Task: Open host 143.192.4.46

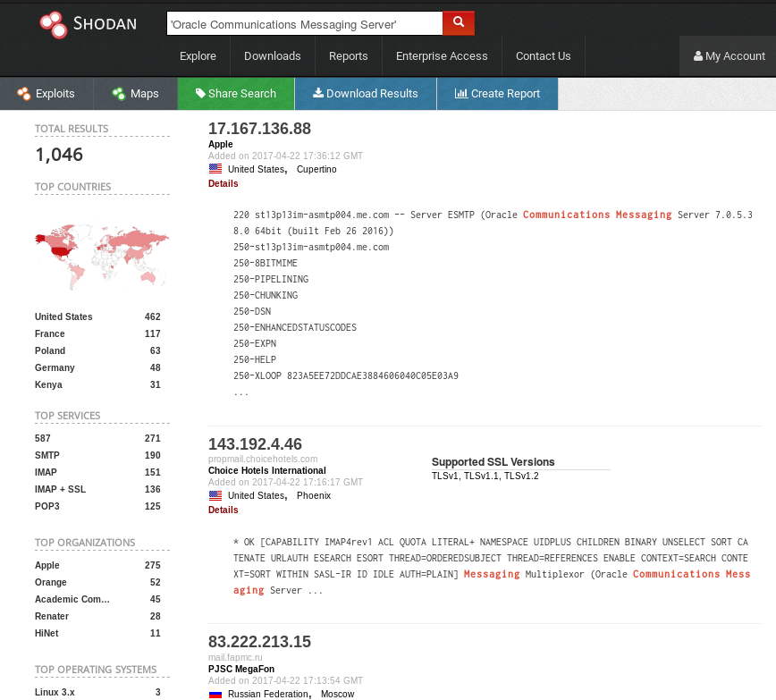Action: pyautogui.click(x=255, y=444)
